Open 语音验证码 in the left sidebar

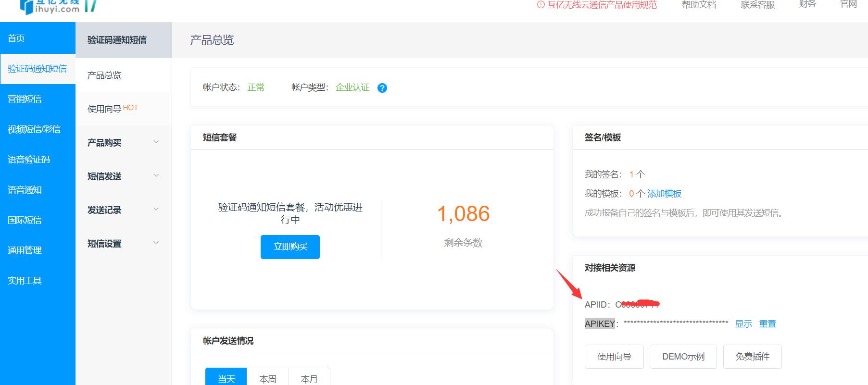(x=29, y=160)
